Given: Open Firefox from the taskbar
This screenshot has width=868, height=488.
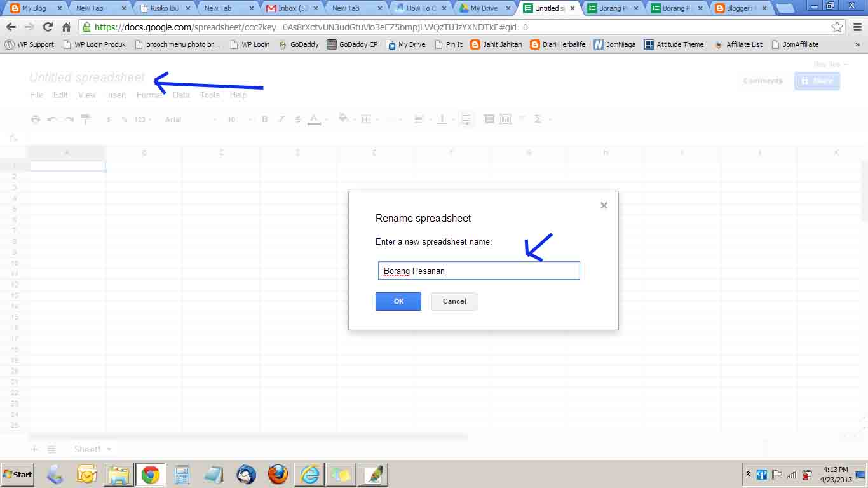Looking at the screenshot, I should pyautogui.click(x=278, y=474).
